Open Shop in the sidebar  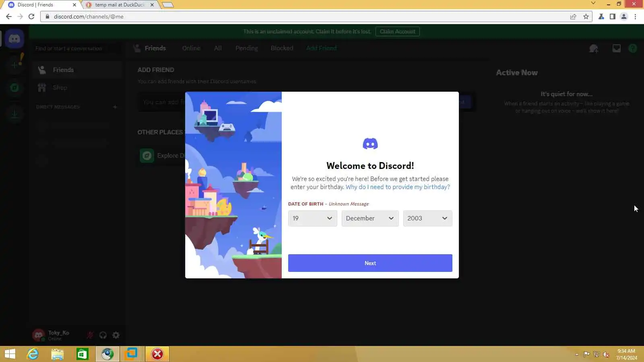77,88
